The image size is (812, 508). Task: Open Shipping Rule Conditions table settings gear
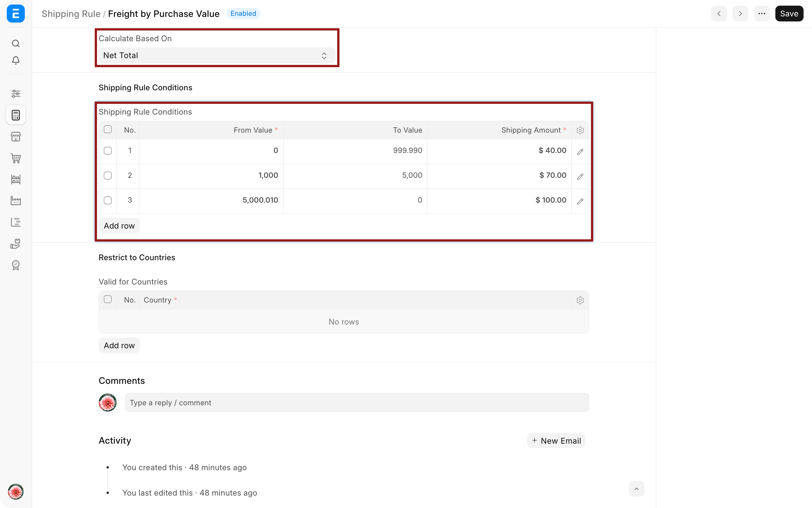tap(580, 130)
